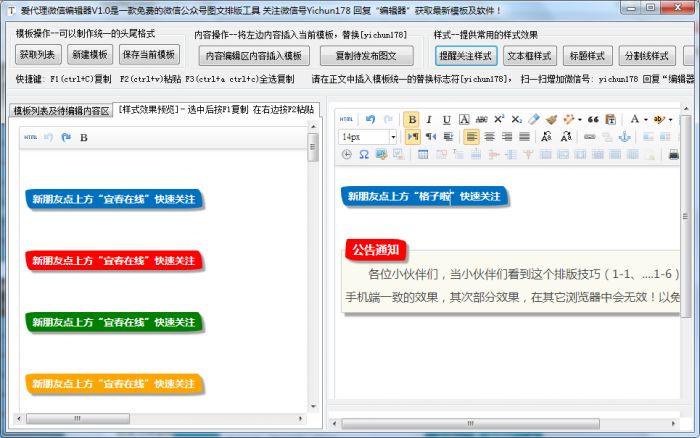The width and height of the screenshot is (700, 438).
Task: Run auto typeset magic wand icon
Action: (569, 119)
